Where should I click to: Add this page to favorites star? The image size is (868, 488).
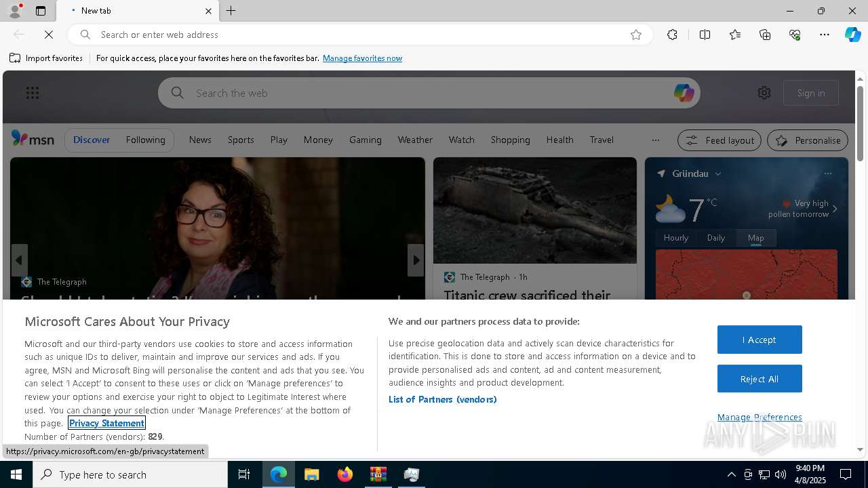(x=636, y=35)
